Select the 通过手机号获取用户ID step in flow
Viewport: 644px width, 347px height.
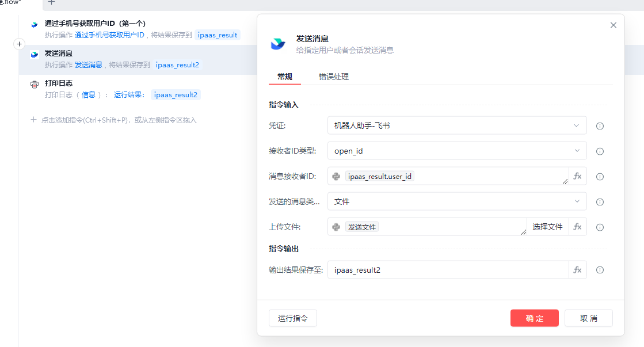[95, 24]
